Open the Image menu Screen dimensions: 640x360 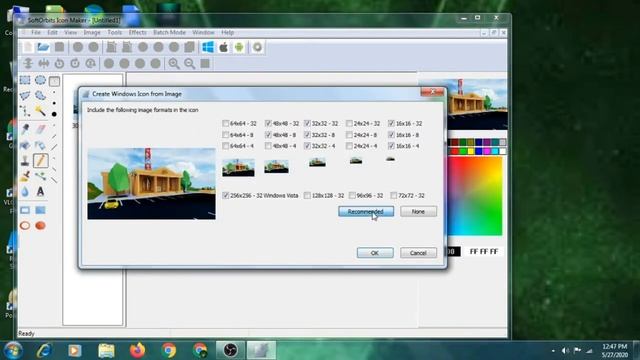(92, 32)
